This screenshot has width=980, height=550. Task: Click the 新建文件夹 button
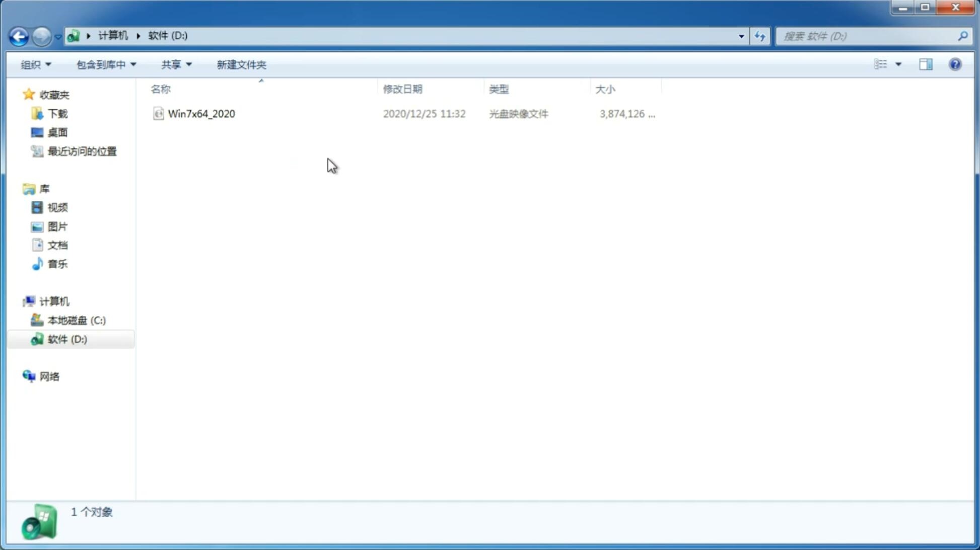click(241, 64)
